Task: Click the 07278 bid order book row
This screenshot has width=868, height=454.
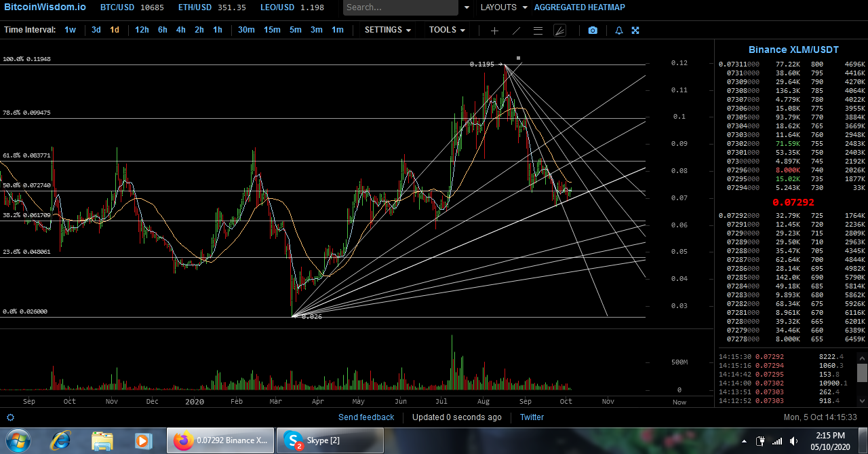Action: click(x=791, y=339)
